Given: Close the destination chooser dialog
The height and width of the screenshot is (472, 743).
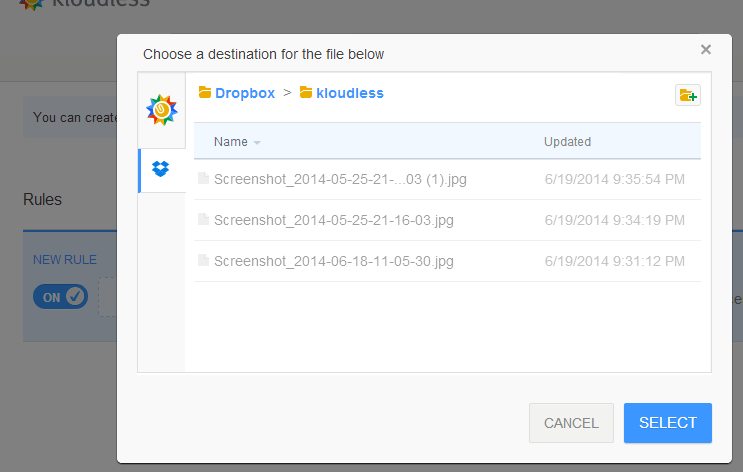Looking at the screenshot, I should click(706, 49).
